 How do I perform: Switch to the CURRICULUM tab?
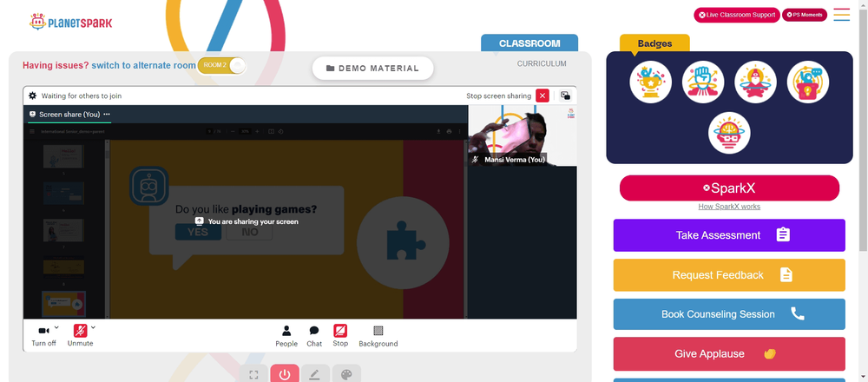[542, 63]
